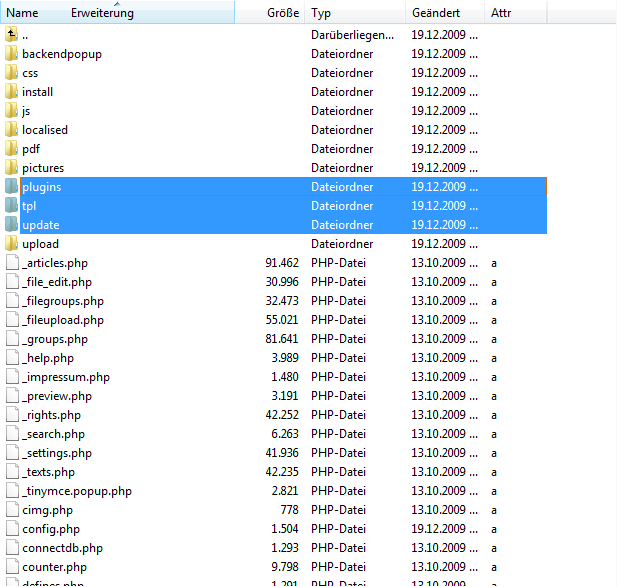Click the css folder icon

pos(12,73)
